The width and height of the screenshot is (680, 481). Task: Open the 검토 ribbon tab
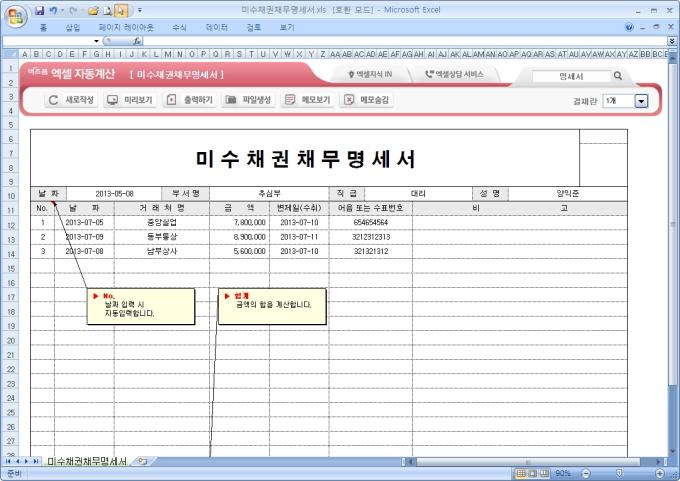tap(254, 28)
